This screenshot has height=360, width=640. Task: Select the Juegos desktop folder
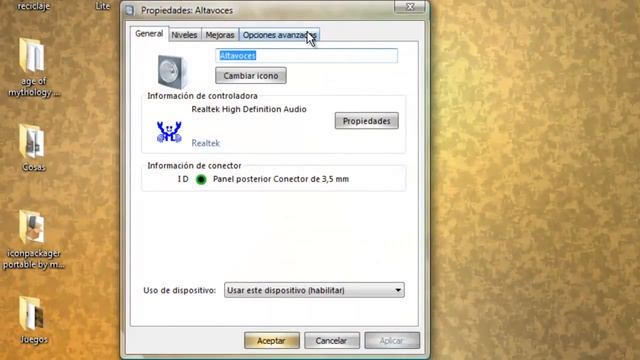33,320
